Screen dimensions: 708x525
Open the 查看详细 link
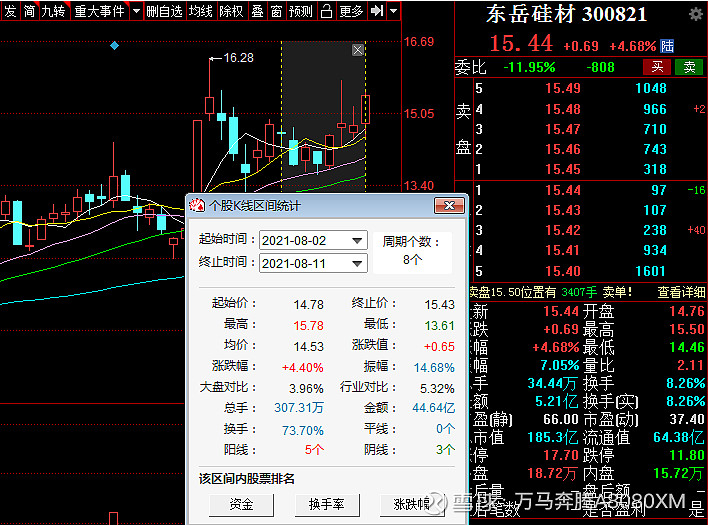(x=681, y=293)
